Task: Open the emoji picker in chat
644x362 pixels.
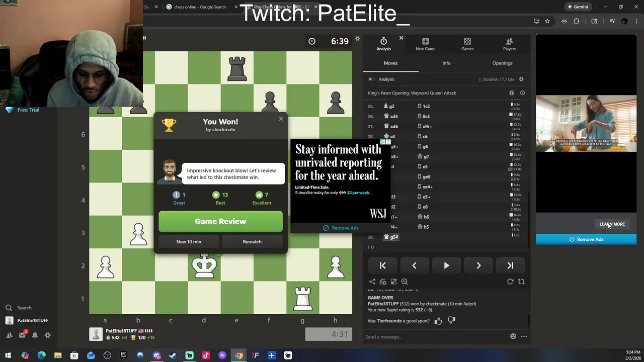Action: tap(513, 336)
